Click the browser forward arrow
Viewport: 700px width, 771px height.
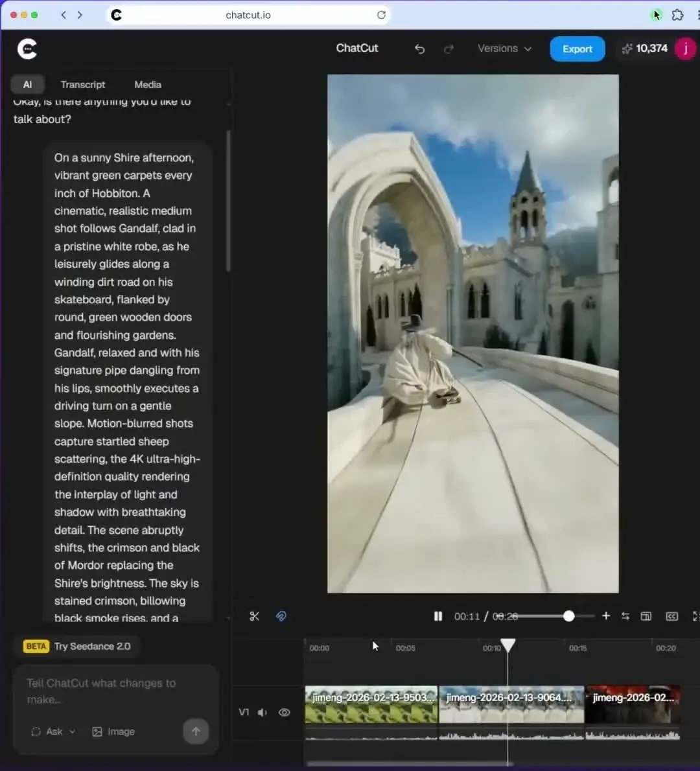[80, 15]
